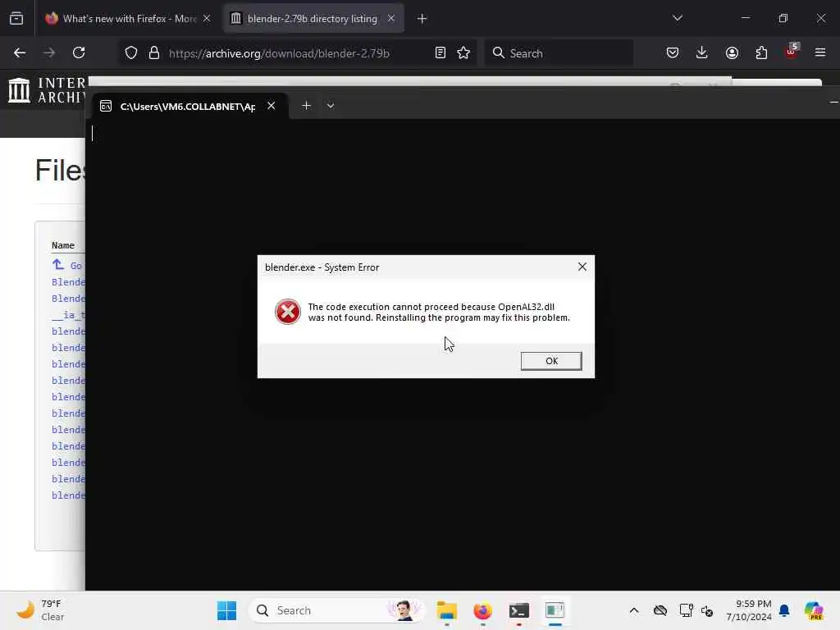Focus the Firefox Search box
Viewport: 840px width, 630px height.
(x=559, y=53)
